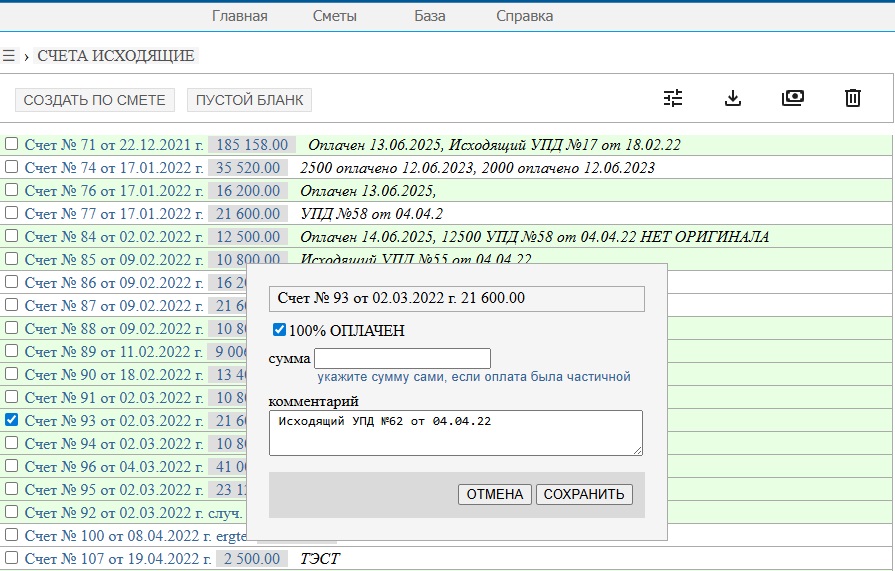Open the Главная menu
Screen dimensions: 895x571
click(240, 16)
